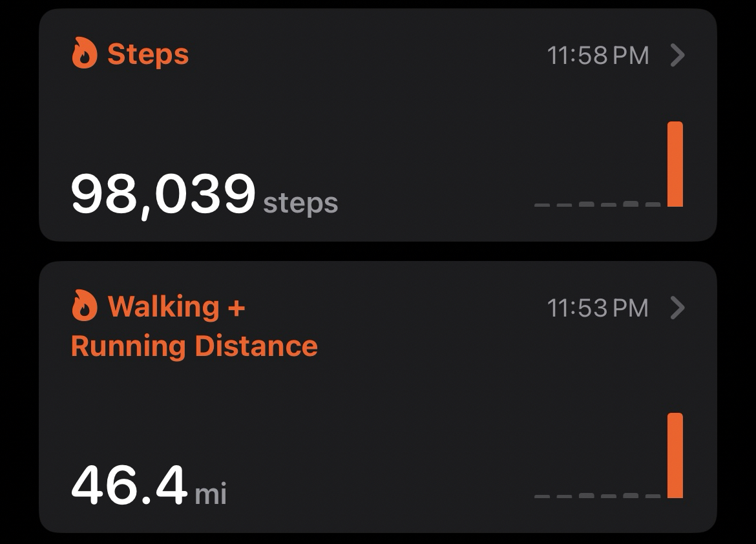The width and height of the screenshot is (756, 544).
Task: Tap the 98,039 step count
Action: [163, 194]
